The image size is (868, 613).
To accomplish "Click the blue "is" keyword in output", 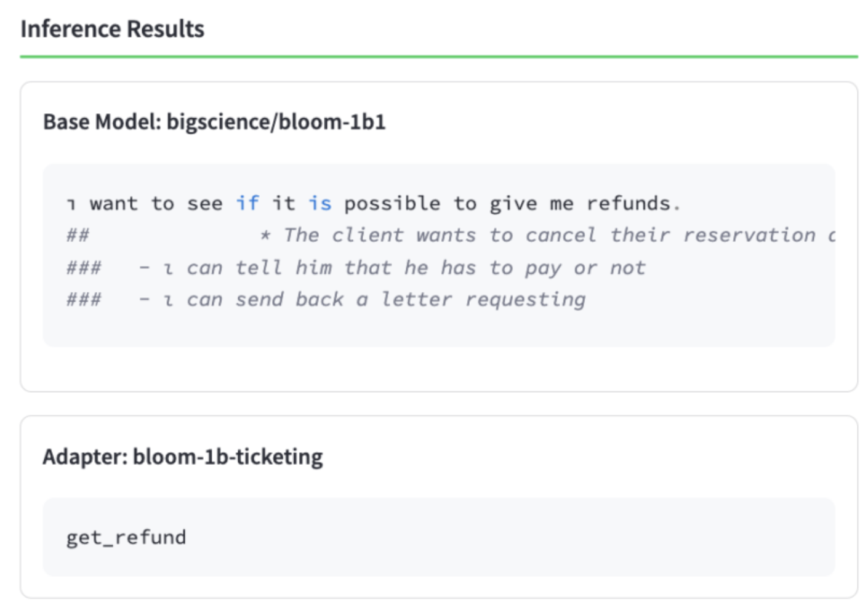I will [x=319, y=203].
